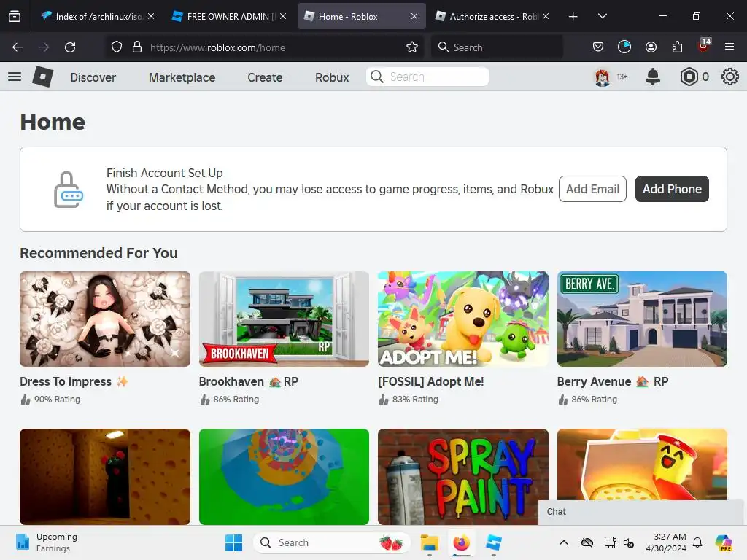Open the Upcoming Earnings taskbar widget
Viewport: 747px width, 560px height.
click(x=46, y=542)
